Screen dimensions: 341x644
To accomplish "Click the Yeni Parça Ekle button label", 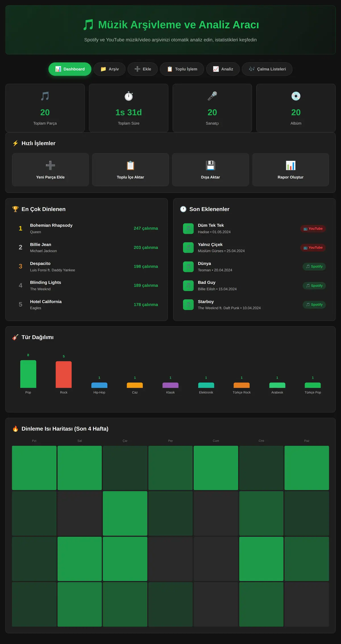I will (x=50, y=177).
